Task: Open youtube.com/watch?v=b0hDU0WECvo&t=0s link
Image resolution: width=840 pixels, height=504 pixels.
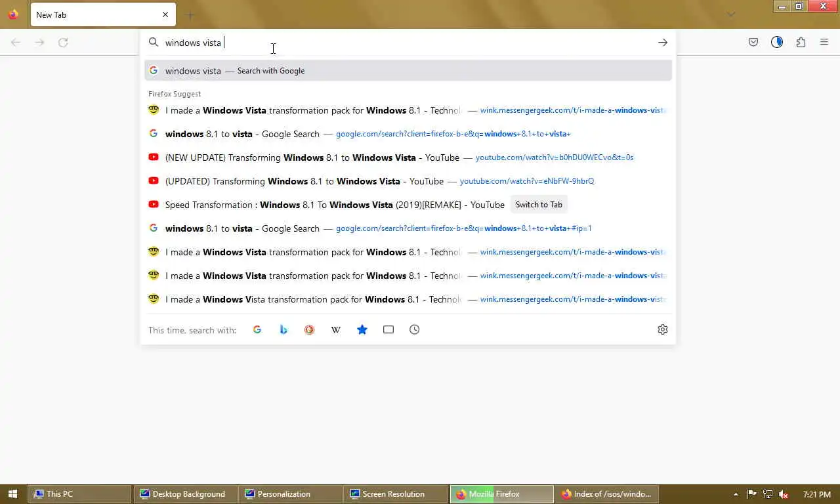Action: (555, 157)
